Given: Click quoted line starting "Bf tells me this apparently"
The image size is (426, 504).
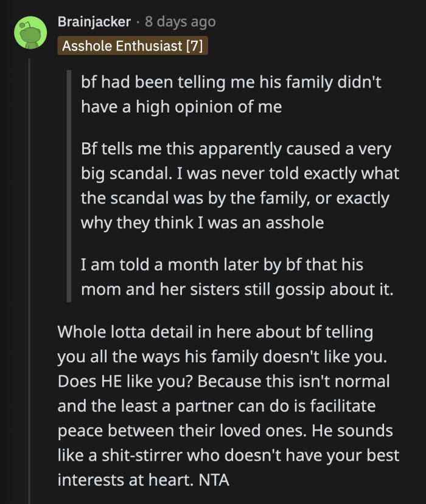Looking at the screenshot, I should [x=236, y=149].
